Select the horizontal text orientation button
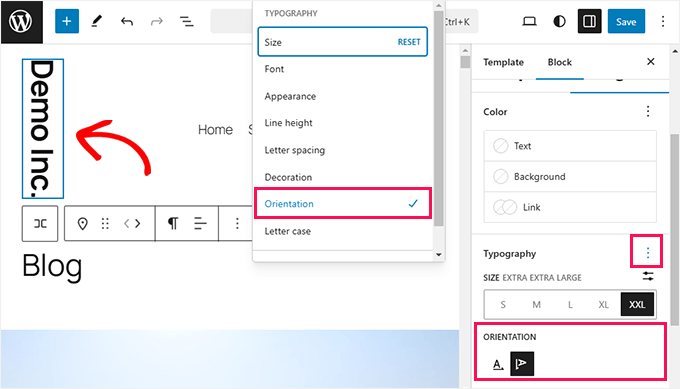The width and height of the screenshot is (680, 389). click(x=498, y=364)
